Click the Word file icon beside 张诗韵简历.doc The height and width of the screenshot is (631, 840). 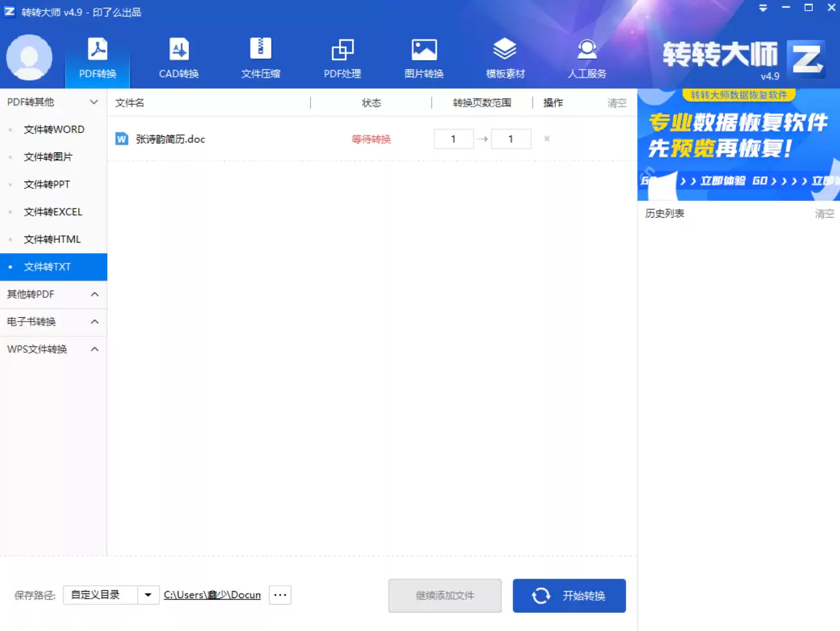point(121,138)
